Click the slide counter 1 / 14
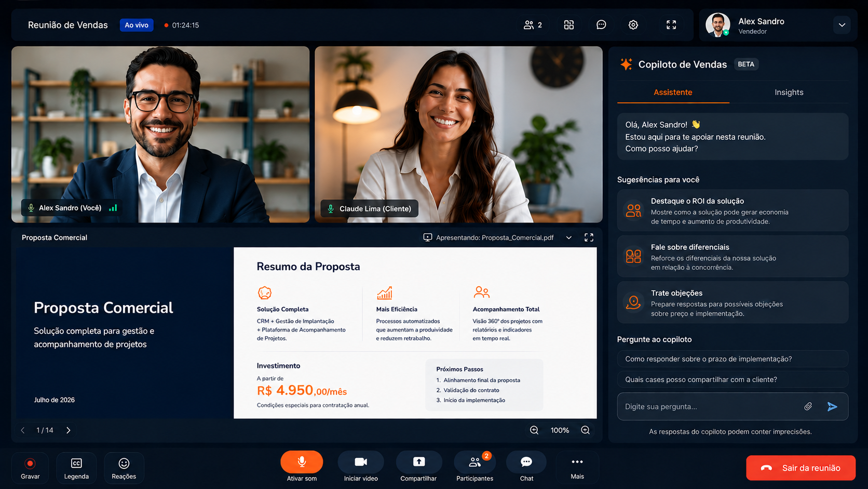Screen dimensions: 868x489 tap(45, 430)
